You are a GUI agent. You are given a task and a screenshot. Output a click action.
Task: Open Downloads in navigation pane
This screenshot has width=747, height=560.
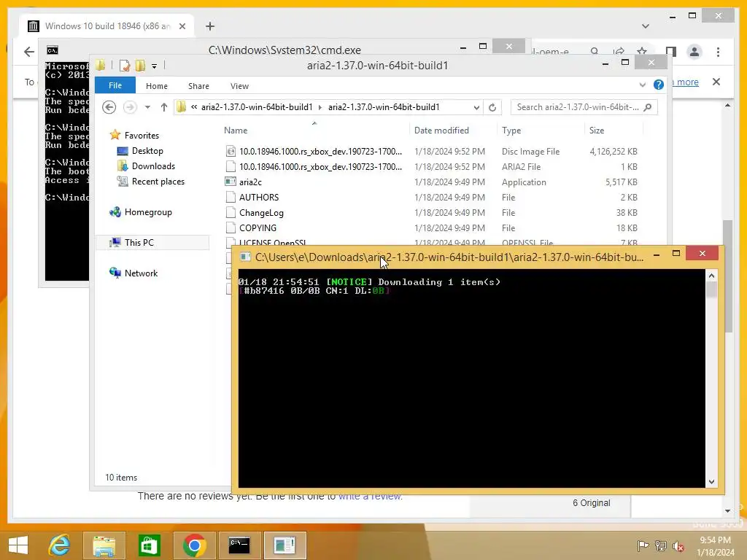[153, 166]
